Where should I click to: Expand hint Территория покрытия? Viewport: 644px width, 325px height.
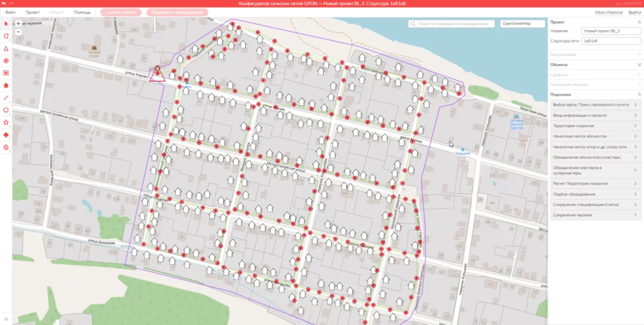596,126
